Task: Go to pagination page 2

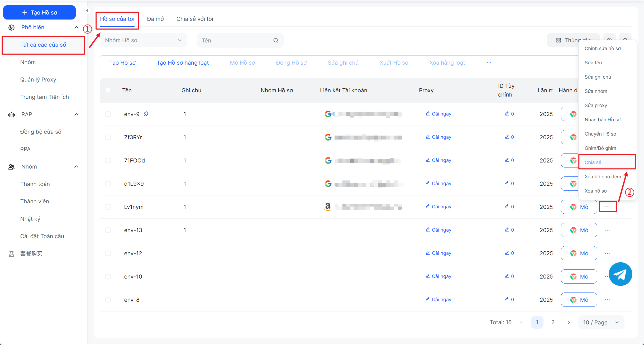Action: [x=553, y=322]
